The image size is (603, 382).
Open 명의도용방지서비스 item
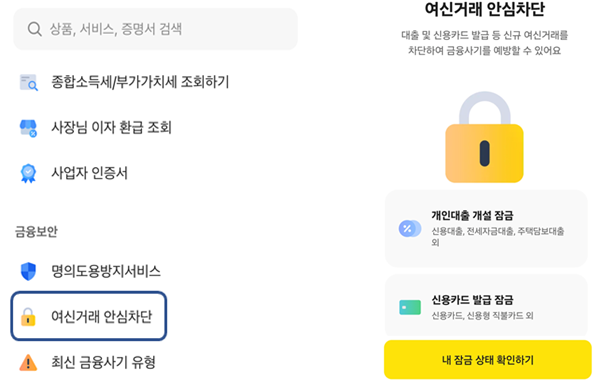pyautogui.click(x=106, y=271)
